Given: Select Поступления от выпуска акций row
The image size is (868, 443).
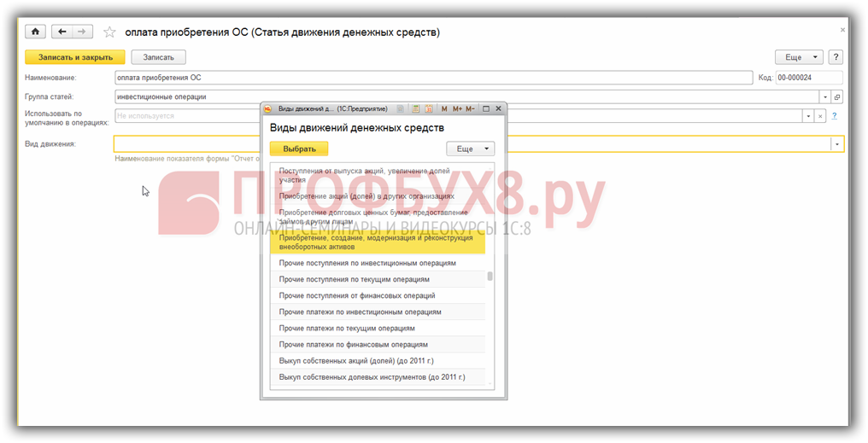Looking at the screenshot, I should [378, 175].
